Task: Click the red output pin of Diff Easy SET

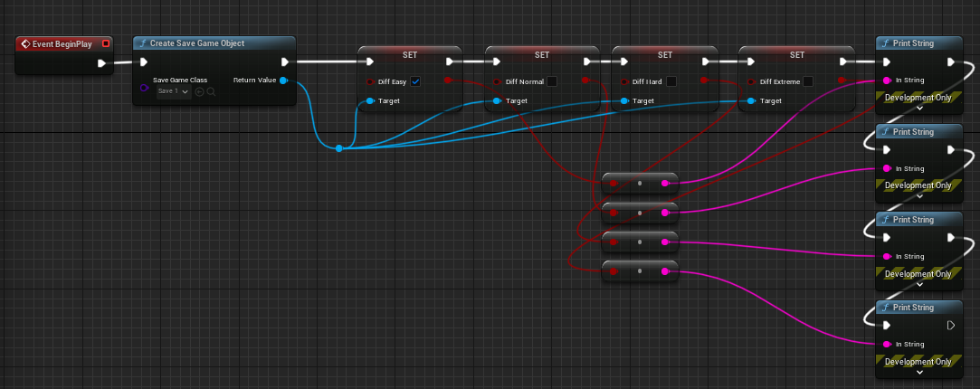Action: point(448,80)
